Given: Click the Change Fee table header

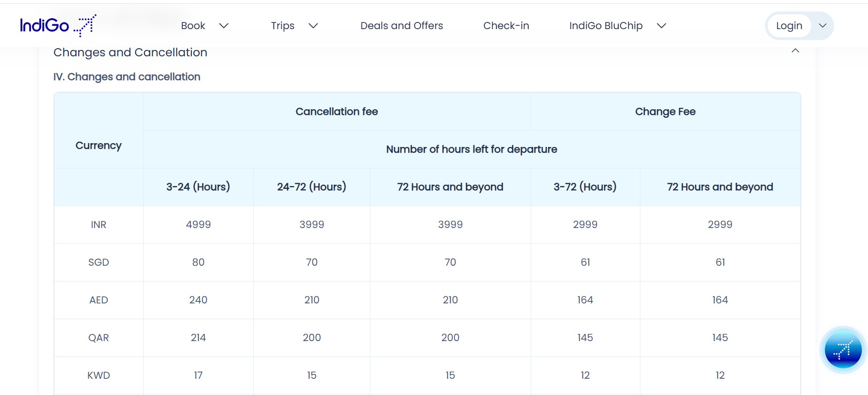Looking at the screenshot, I should point(665,112).
